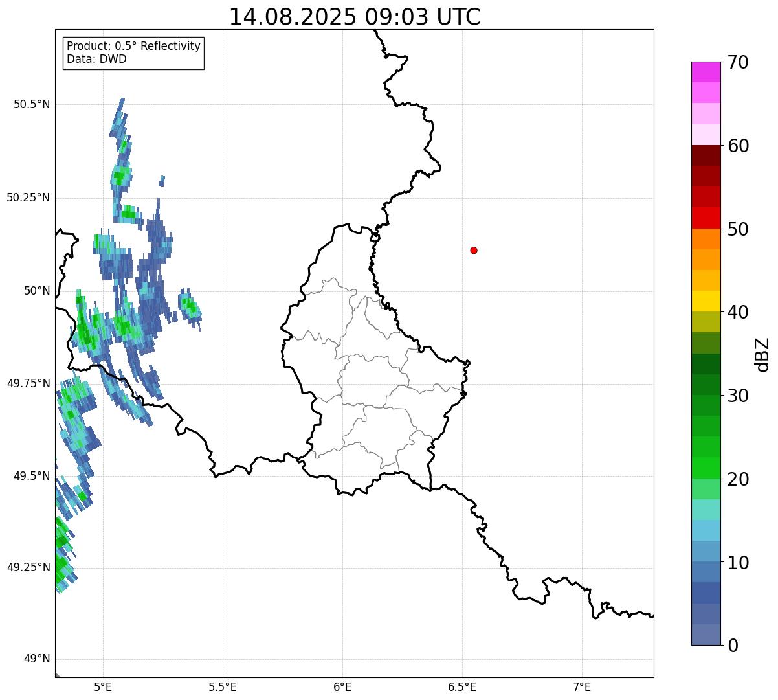Pick the dark maroon swatch below 60 dBZ
The image size is (778, 700).
pos(706,155)
